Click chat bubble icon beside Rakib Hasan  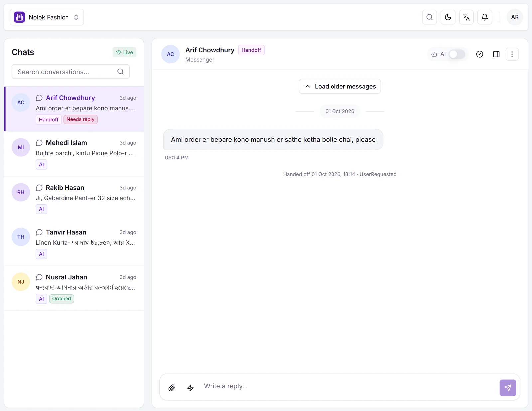tap(39, 188)
